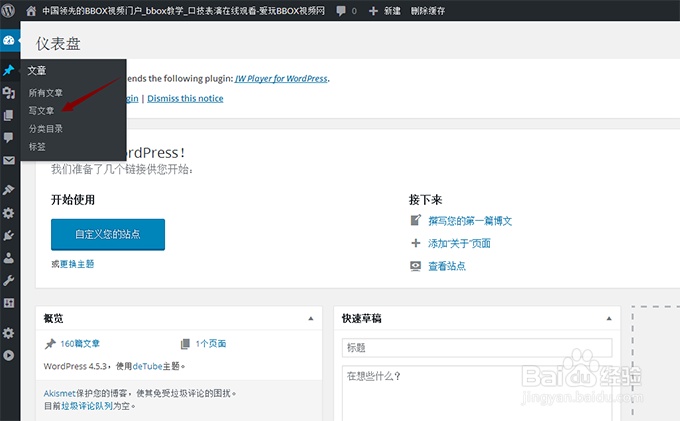This screenshot has height=421, width=680.
Task: Open the Pages icon in sidebar
Action: (x=9, y=115)
